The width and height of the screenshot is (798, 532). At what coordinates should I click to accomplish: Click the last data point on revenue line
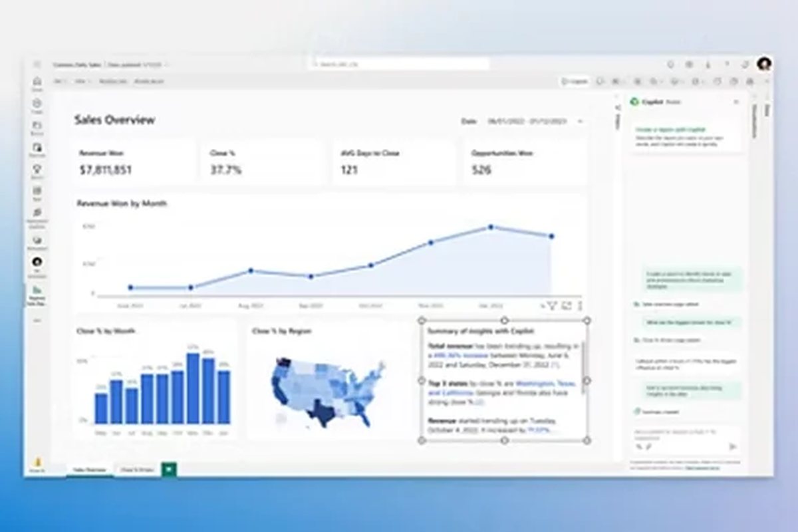point(551,236)
